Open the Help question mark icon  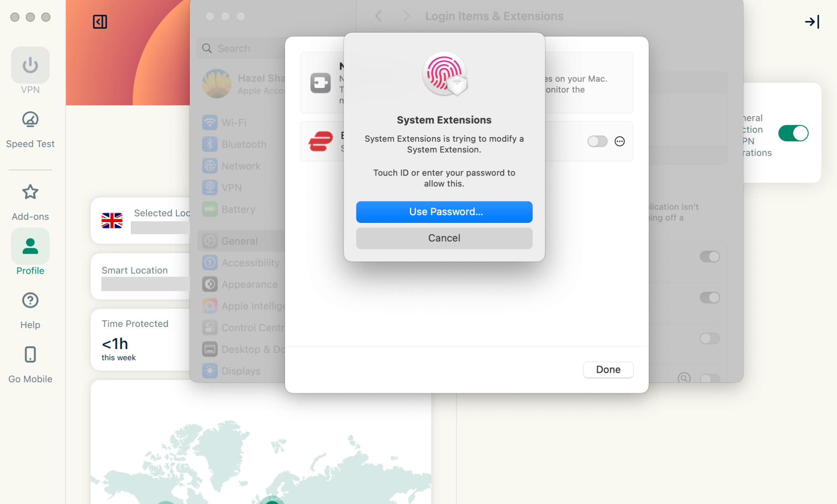pyautogui.click(x=30, y=300)
